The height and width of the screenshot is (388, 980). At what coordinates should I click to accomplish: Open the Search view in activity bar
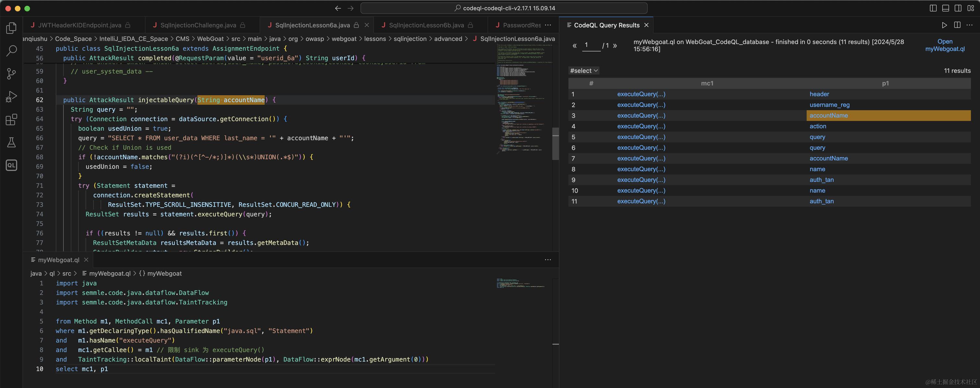pos(11,50)
